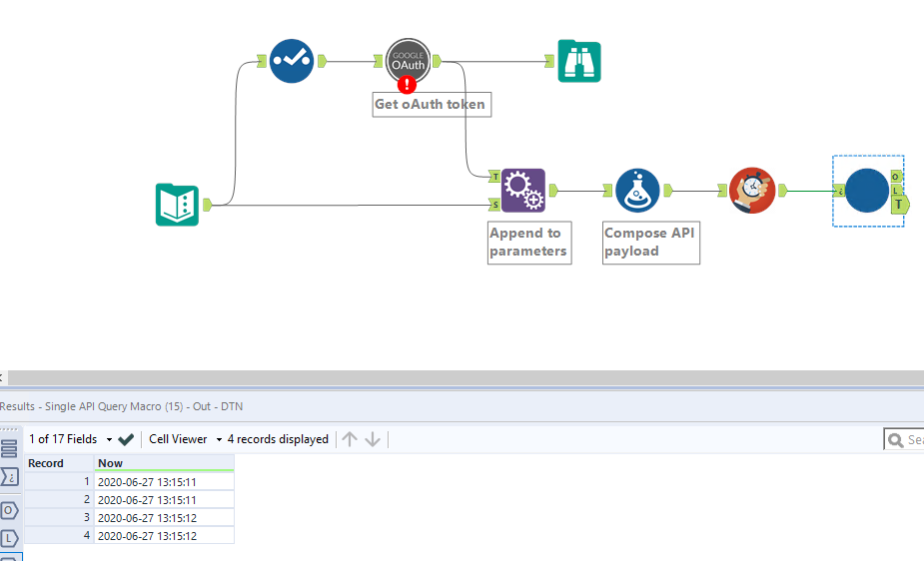The image size is (924, 561).
Task: Click row number 1 in Record column
Action: pos(59,481)
